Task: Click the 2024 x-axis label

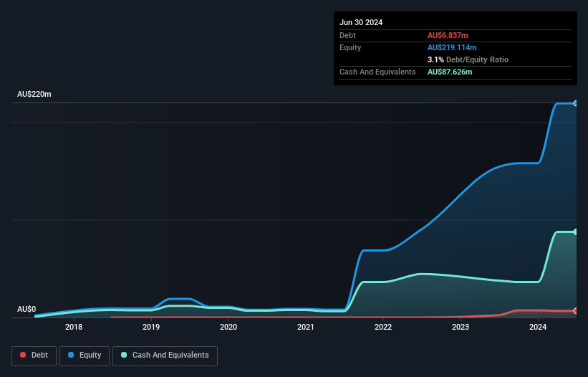Action: (x=538, y=327)
